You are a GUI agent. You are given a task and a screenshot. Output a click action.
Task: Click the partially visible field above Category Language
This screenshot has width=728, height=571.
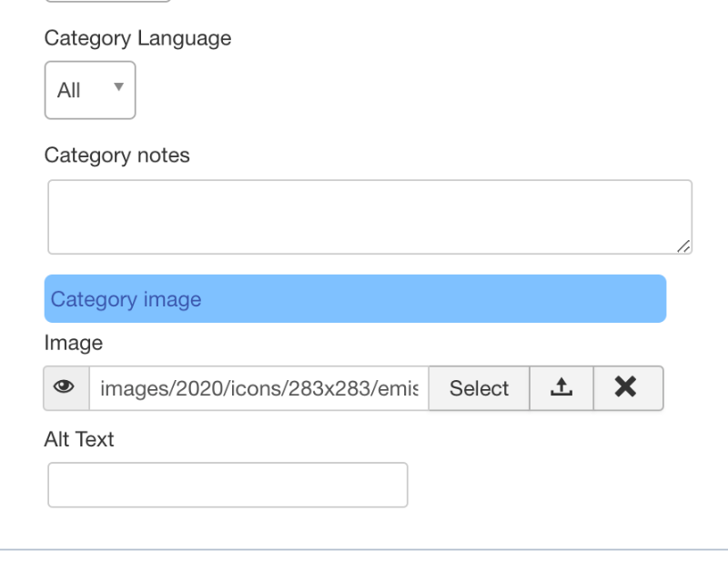click(x=107, y=1)
